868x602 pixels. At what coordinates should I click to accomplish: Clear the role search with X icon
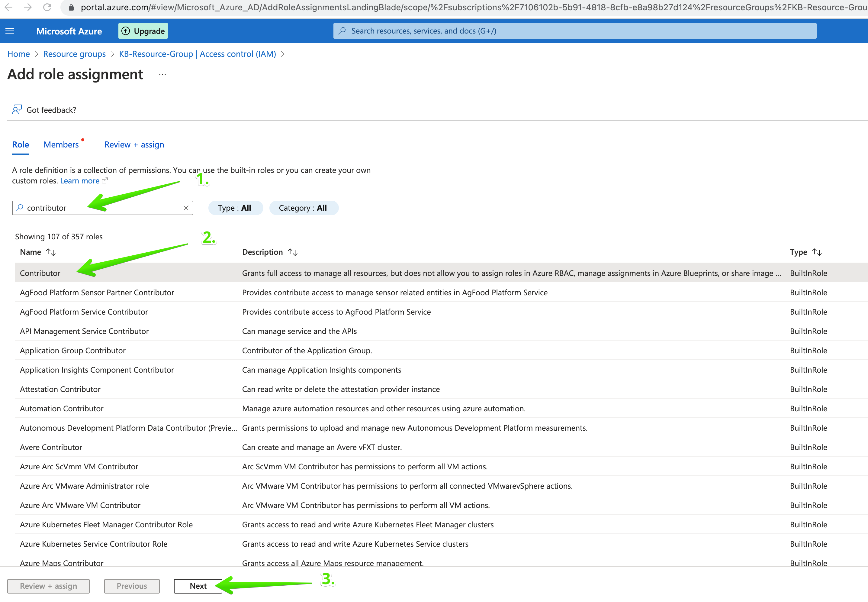(x=186, y=208)
